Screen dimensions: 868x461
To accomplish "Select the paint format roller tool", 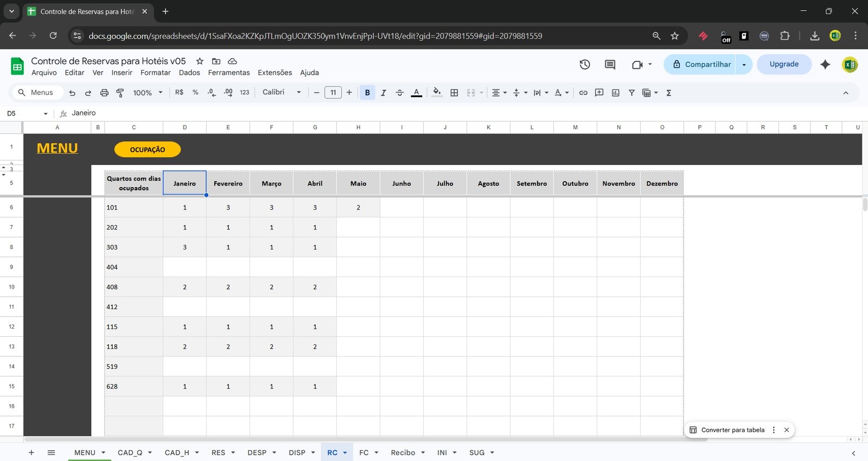I will pos(120,93).
